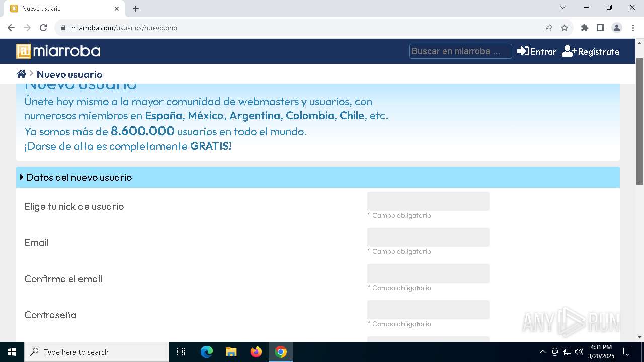644x362 pixels.
Task: Reload the current page
Action: pyautogui.click(x=43, y=28)
